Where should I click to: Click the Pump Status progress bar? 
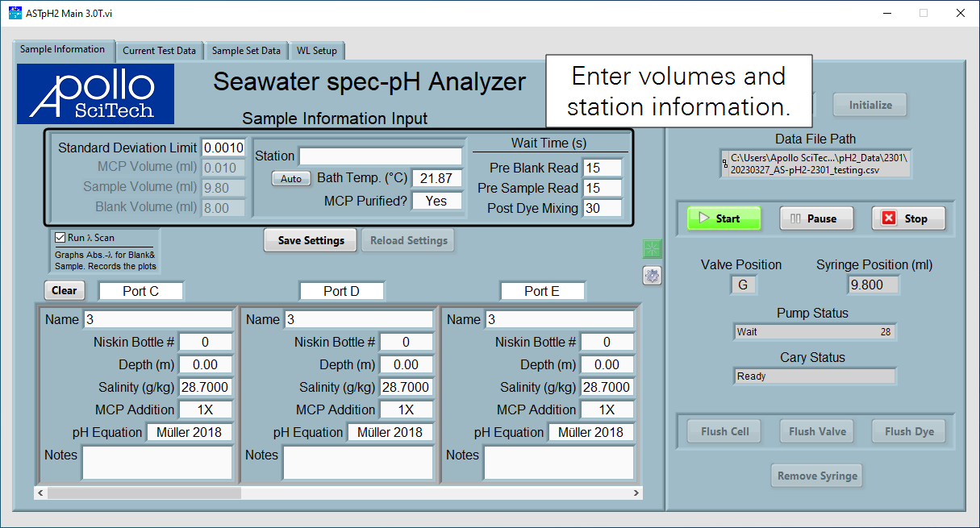(815, 332)
